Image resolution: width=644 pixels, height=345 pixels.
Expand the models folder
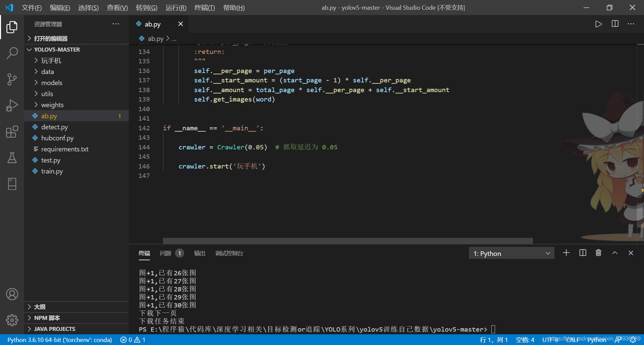[x=76, y=83]
